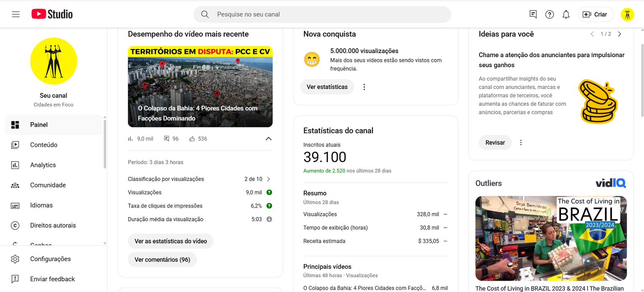Open Analytics in the sidebar
This screenshot has width=644, height=292.
pyautogui.click(x=54, y=165)
